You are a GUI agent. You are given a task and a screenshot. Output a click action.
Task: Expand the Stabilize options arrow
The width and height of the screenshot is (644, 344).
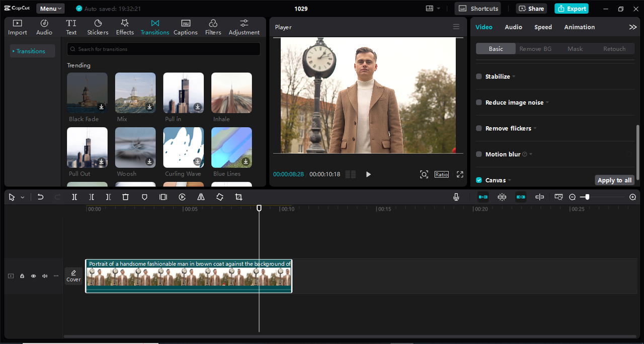[514, 77]
